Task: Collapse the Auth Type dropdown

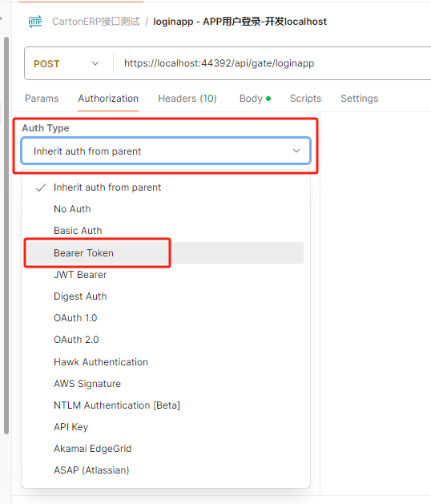Action: pos(166,151)
